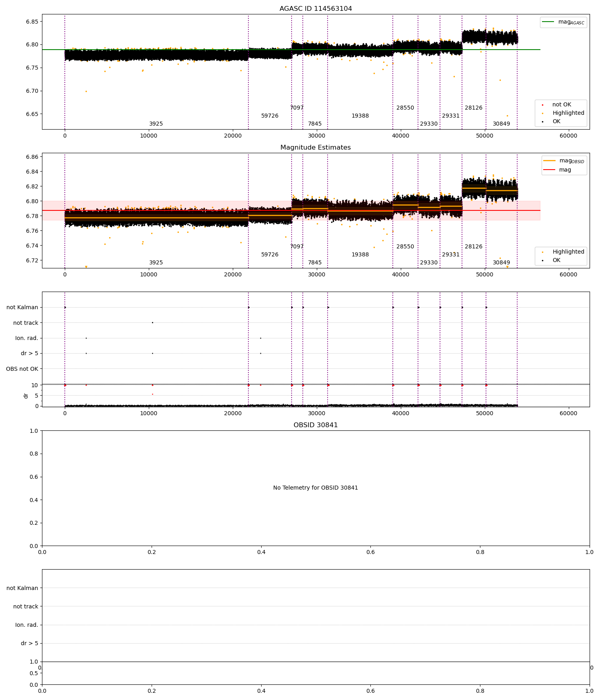Click the red "mag" legend entry

click(557, 170)
